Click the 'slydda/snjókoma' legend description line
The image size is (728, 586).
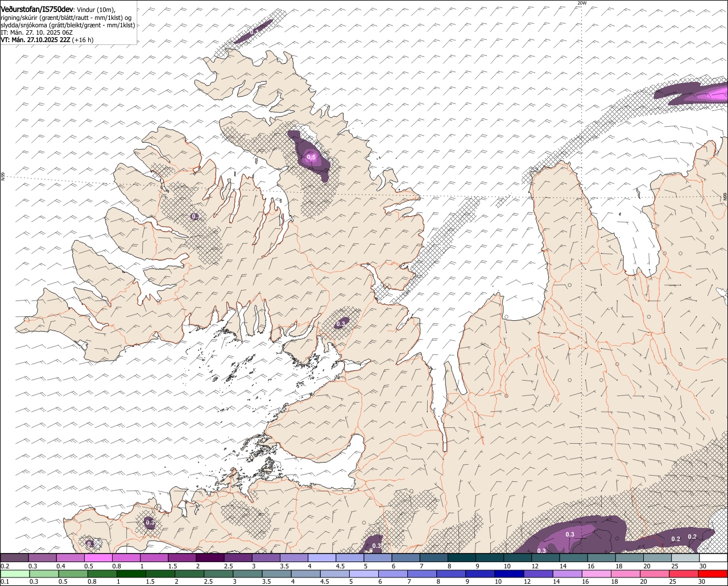(x=68, y=25)
